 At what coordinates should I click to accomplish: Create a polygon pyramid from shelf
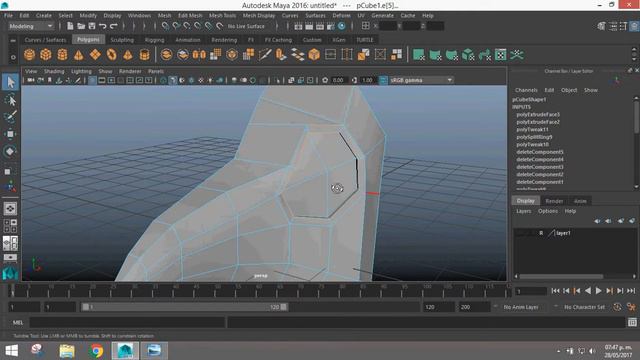(128, 55)
